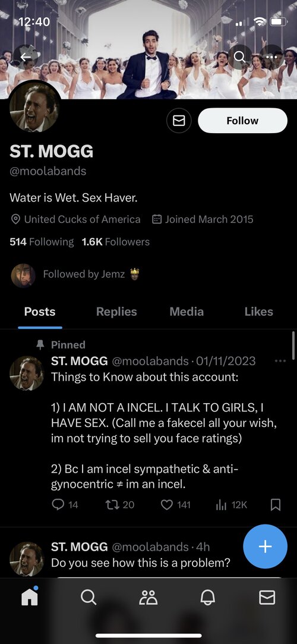The width and height of the screenshot is (297, 644).
Task: Send a message via envelope icon
Action: pos(179,121)
